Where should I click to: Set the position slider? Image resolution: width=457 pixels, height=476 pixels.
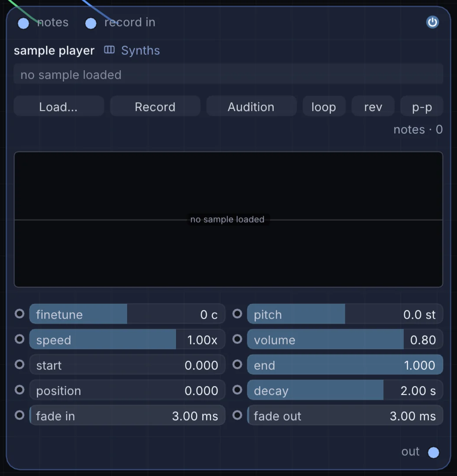click(x=127, y=390)
